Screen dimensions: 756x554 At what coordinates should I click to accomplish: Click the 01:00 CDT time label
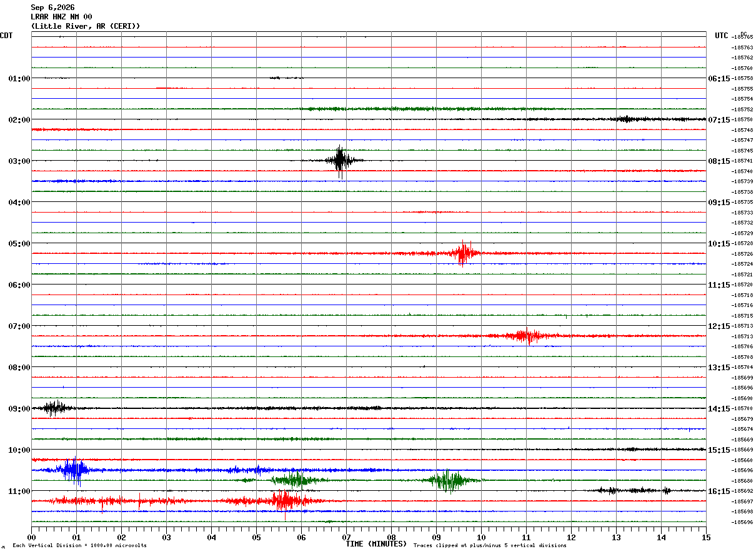click(19, 79)
